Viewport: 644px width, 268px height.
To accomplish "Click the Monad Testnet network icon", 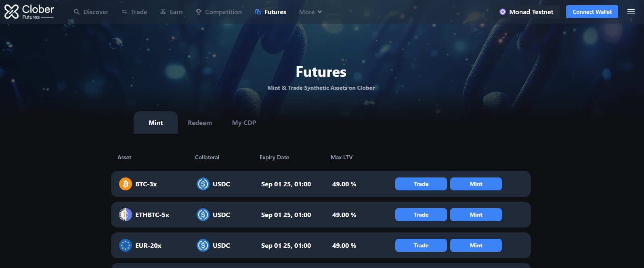I will coord(503,12).
